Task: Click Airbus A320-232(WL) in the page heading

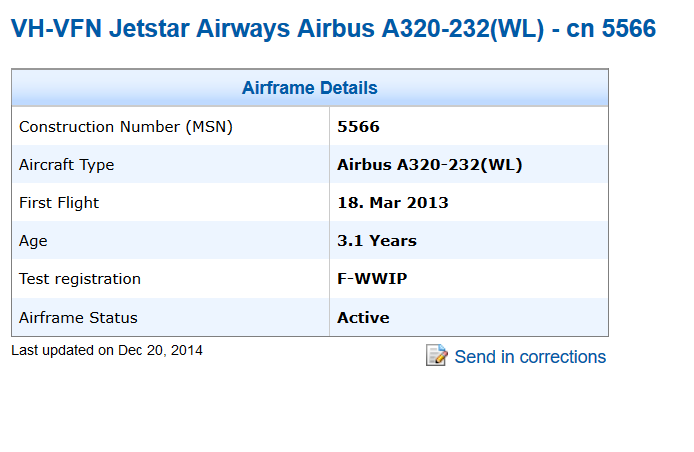Action: (420, 29)
